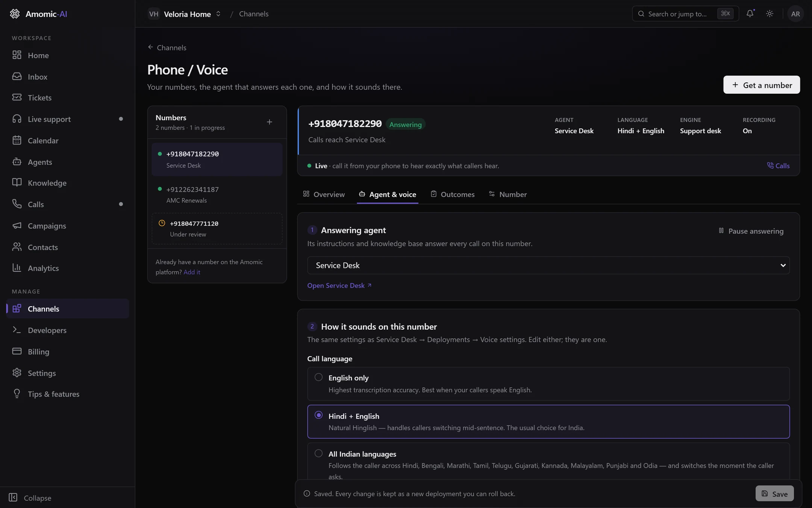The width and height of the screenshot is (812, 508).
Task: Click the Amomic-AI logo icon
Action: coord(15,14)
